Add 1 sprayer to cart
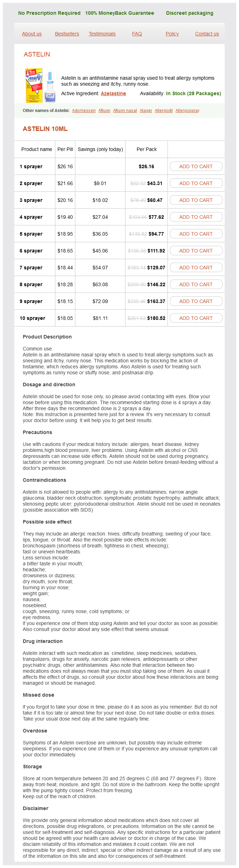 pos(196,166)
